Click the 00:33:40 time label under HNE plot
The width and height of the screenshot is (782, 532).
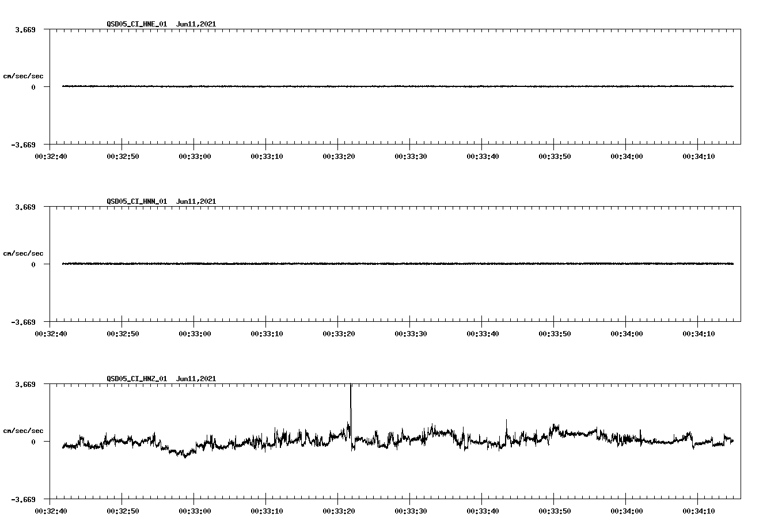pyautogui.click(x=483, y=156)
